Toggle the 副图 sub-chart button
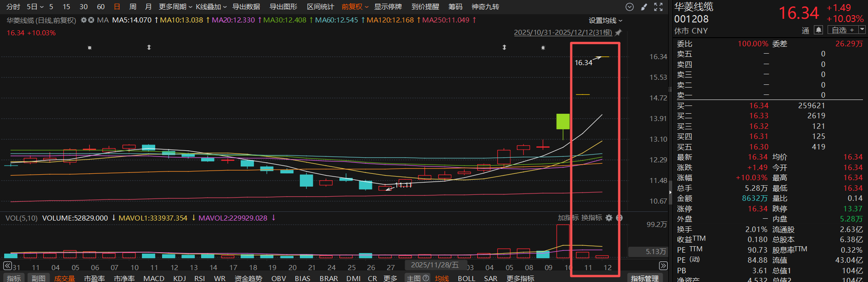Screen dimensions: 868x282 pyautogui.click(x=39, y=278)
